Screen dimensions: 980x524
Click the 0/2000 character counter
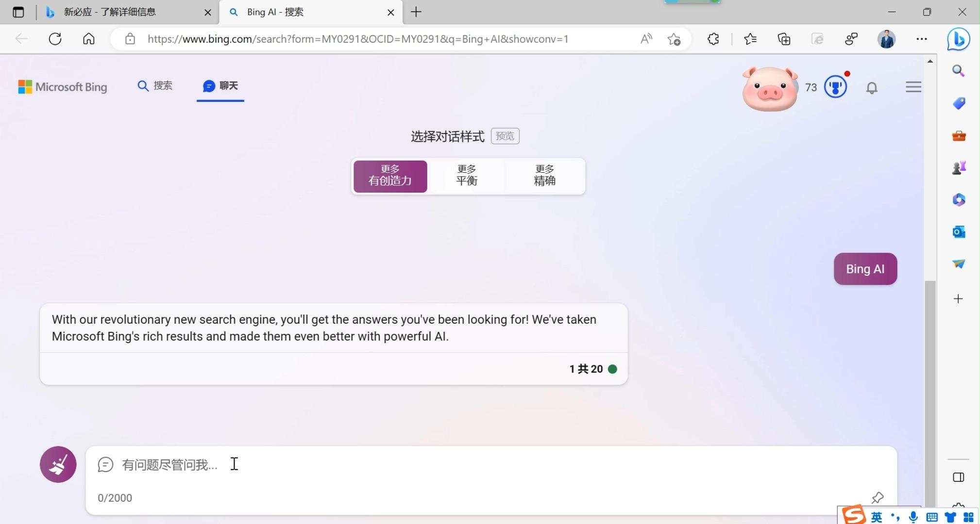tap(115, 498)
